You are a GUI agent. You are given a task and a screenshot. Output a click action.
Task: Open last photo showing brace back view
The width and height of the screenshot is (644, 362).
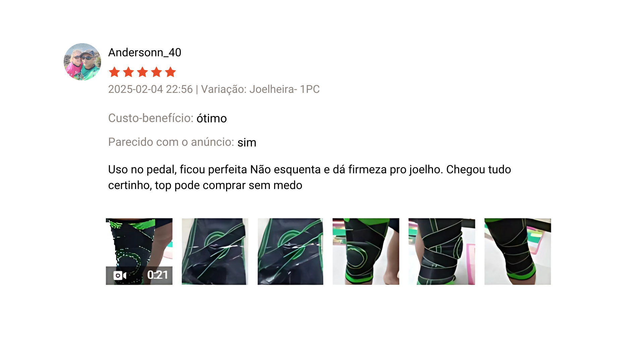(x=518, y=251)
